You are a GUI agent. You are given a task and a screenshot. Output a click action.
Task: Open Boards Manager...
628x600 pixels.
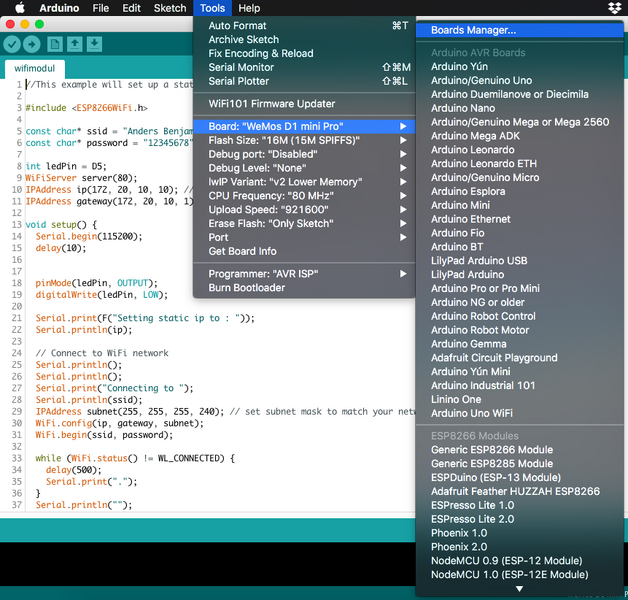click(x=519, y=30)
